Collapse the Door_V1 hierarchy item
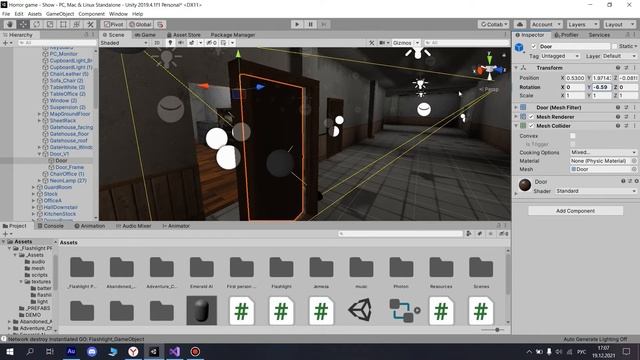640x360 pixels. coord(40,154)
